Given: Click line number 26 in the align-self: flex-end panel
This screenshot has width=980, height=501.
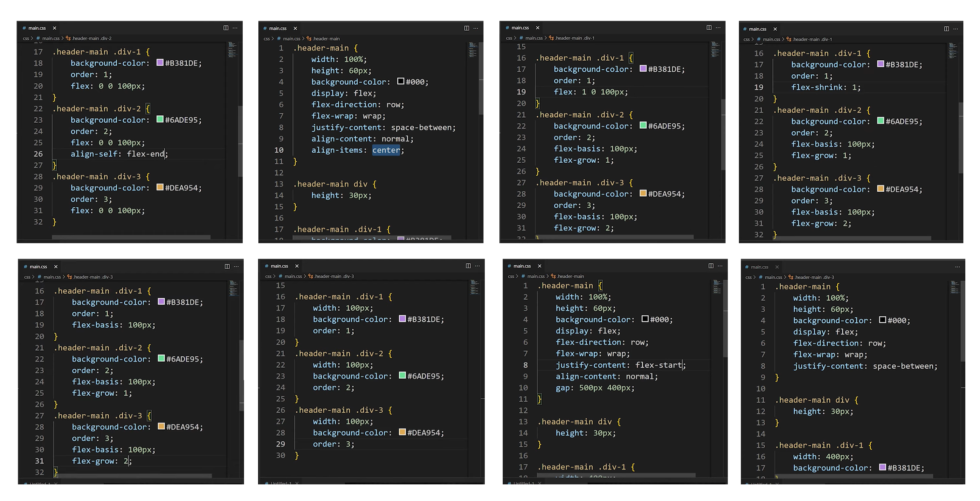Looking at the screenshot, I should 38,154.
